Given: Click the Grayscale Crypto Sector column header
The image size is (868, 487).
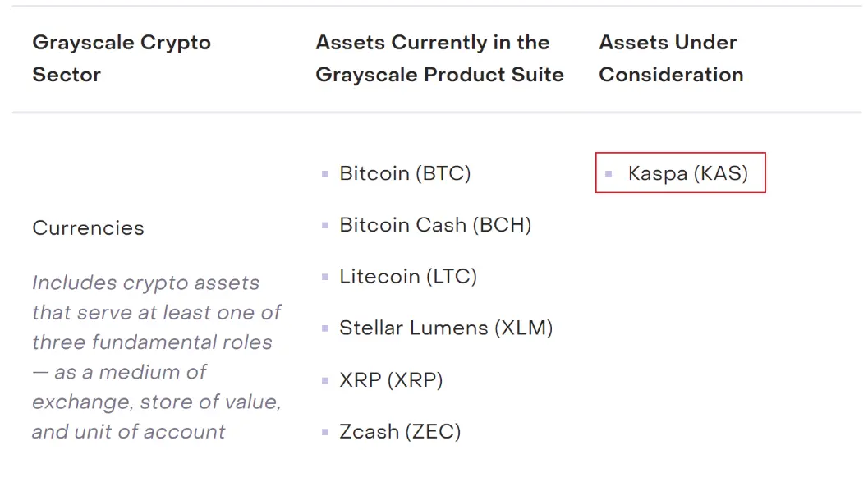Looking at the screenshot, I should pos(122,58).
